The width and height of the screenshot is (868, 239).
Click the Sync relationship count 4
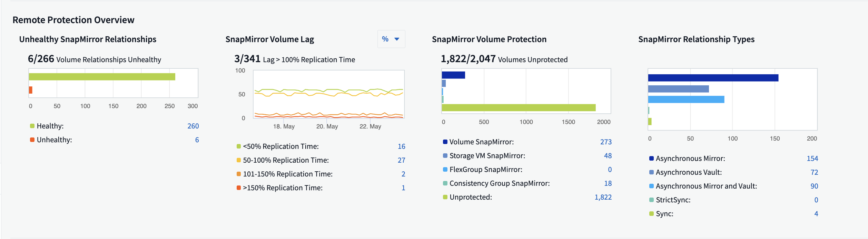816,214
